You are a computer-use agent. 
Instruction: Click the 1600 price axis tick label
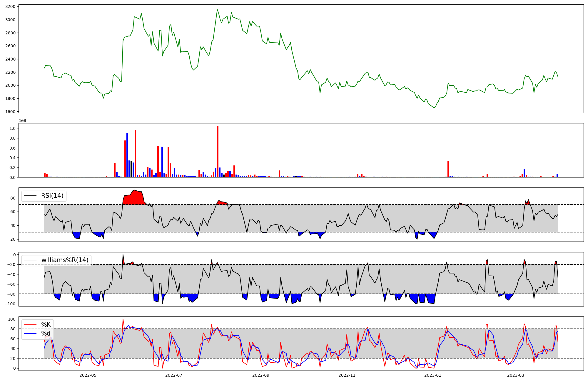coord(11,112)
